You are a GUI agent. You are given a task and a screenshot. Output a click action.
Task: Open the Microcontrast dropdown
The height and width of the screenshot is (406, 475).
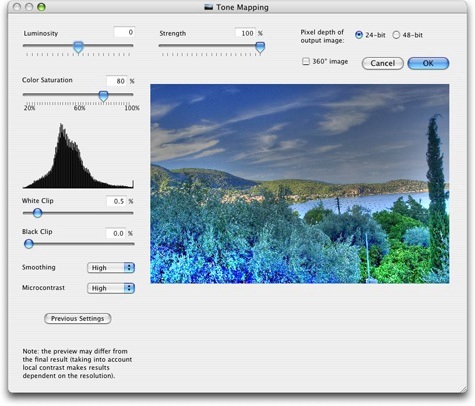(111, 288)
